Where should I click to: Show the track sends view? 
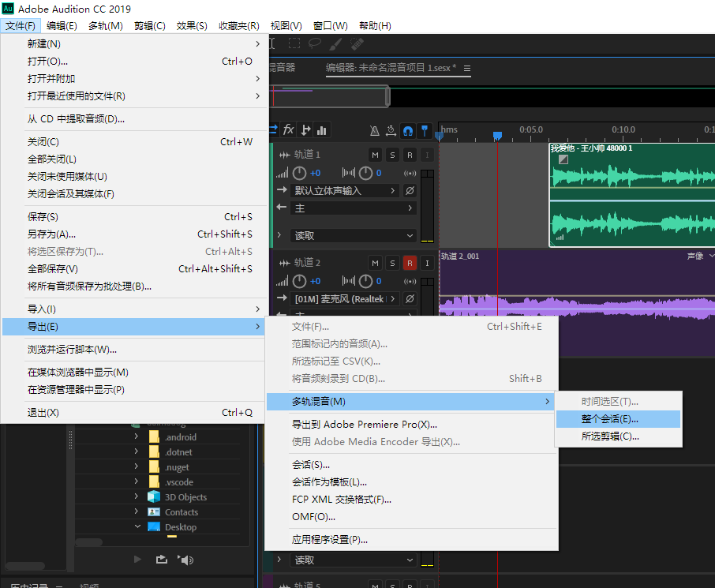(x=305, y=130)
